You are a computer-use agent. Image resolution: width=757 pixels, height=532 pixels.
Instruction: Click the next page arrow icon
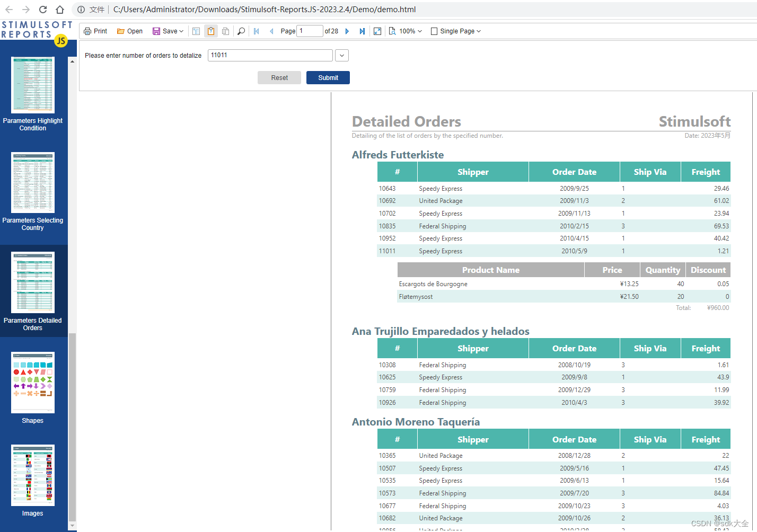click(347, 31)
